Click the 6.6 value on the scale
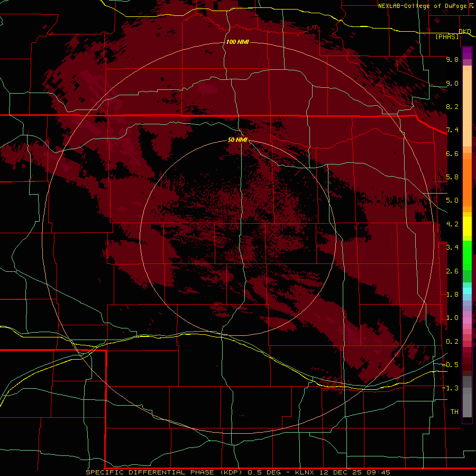The height and width of the screenshot is (476, 476). click(x=452, y=153)
